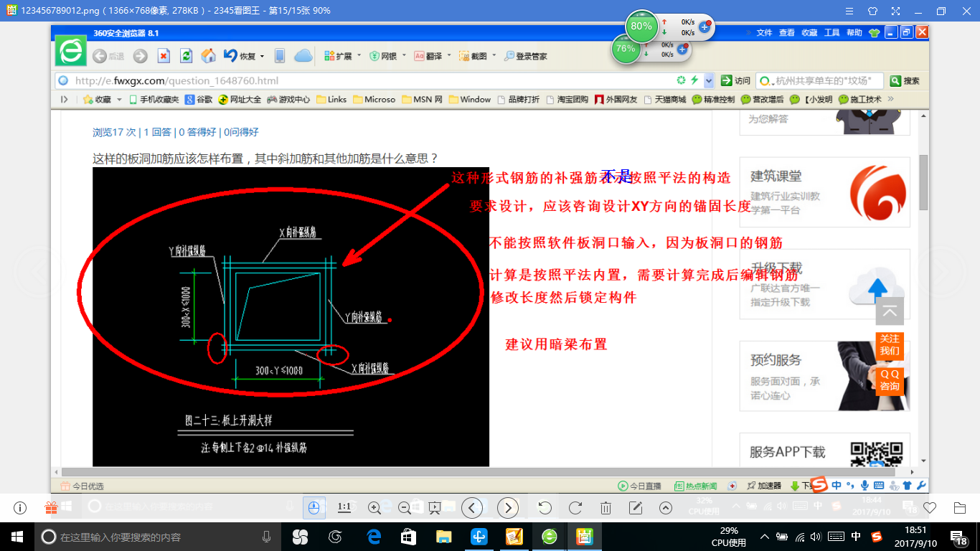This screenshot has width=980, height=551.
Task: Click the 80% memory accelerator ball
Action: [641, 27]
